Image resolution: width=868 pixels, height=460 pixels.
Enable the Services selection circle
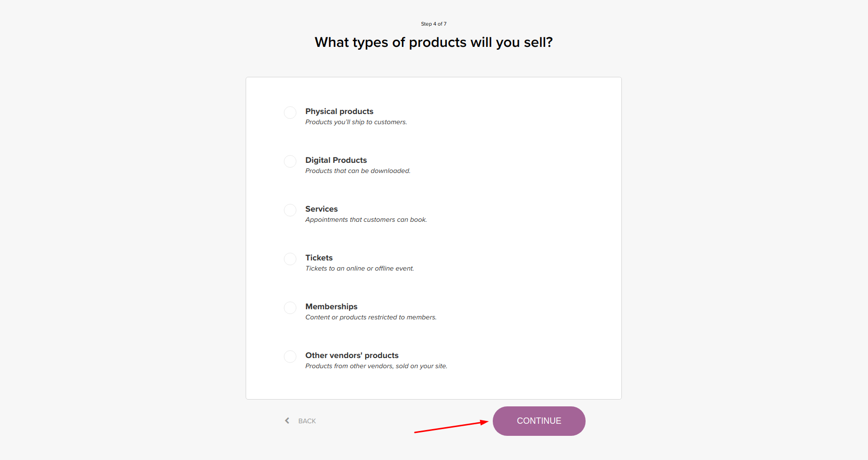point(290,210)
